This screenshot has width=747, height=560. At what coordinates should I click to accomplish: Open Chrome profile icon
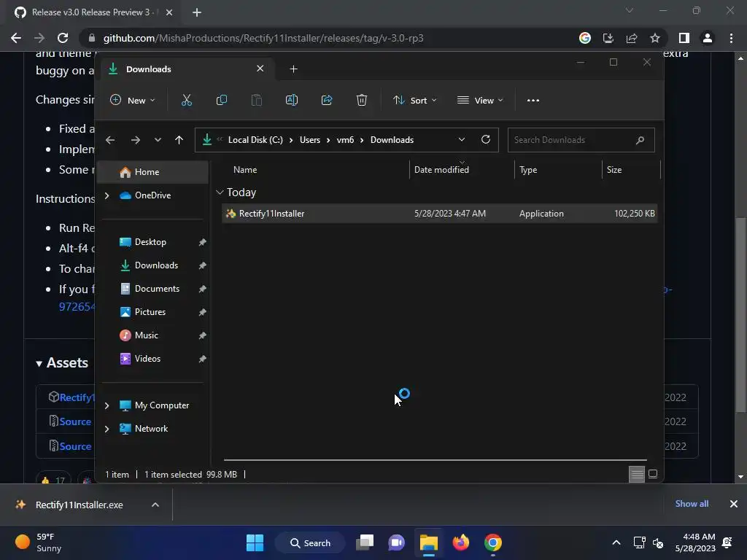pyautogui.click(x=708, y=38)
